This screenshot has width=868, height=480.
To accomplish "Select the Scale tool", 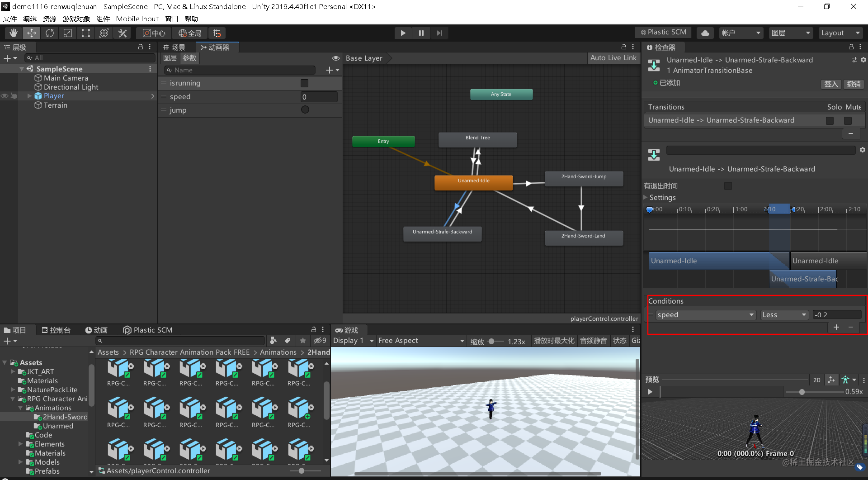I will coord(68,33).
